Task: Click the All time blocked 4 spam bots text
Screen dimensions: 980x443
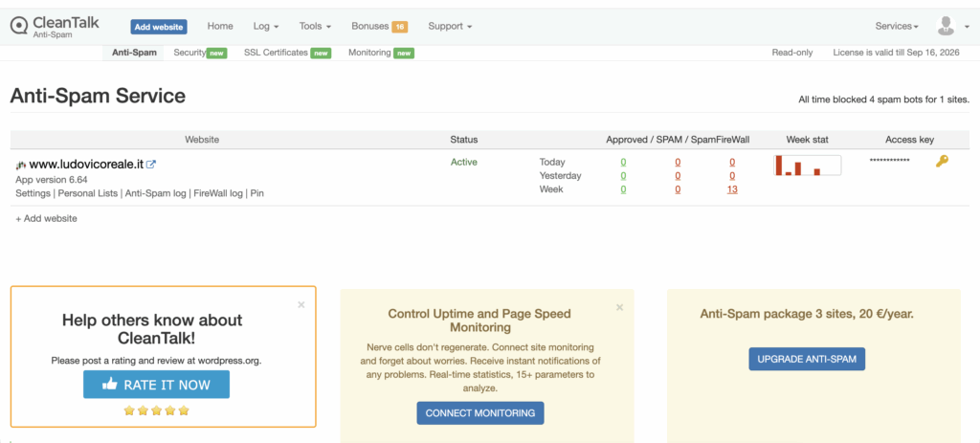Action: tap(883, 100)
